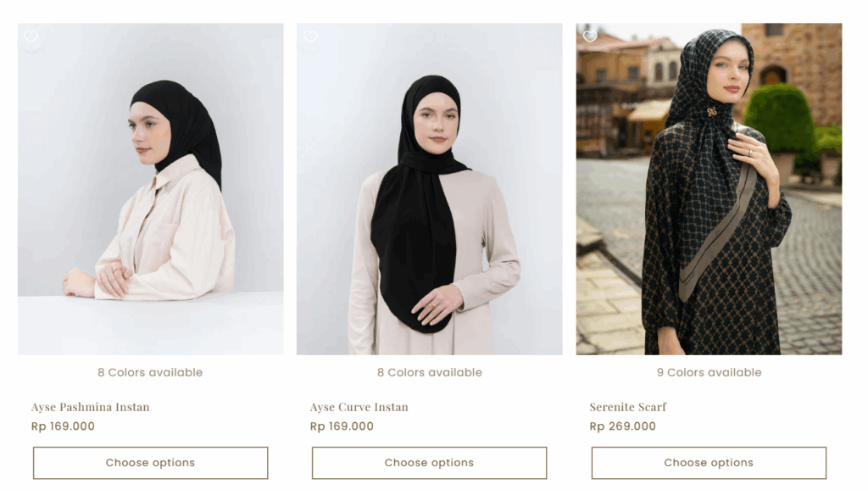Select Choose options for Serenite Scarf

(x=709, y=463)
